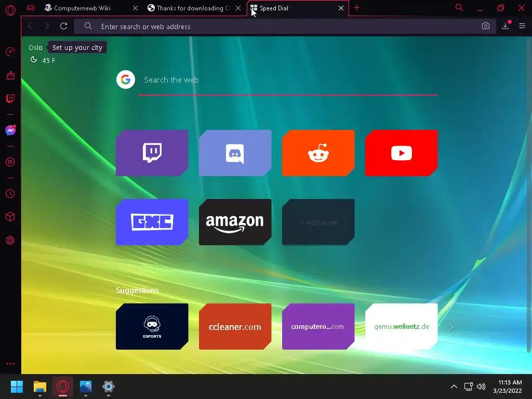
Task: Open Settings gear in Opera sidebar
Action: [x=10, y=240]
